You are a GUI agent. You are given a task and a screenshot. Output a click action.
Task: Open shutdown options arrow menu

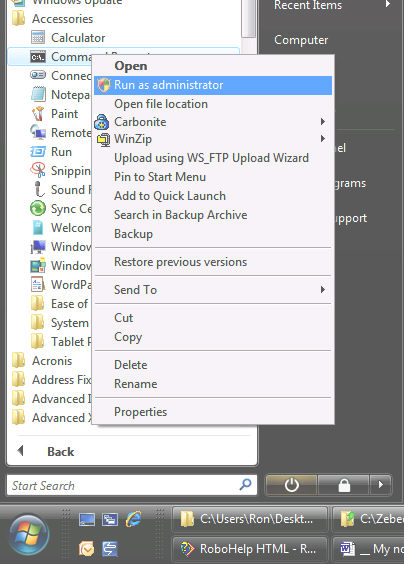(x=381, y=485)
